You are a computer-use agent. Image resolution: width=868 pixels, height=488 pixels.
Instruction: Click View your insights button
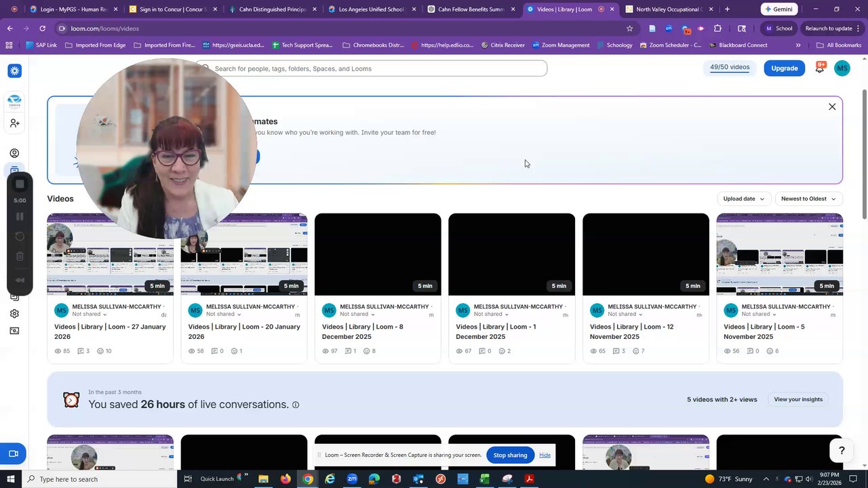798,399
